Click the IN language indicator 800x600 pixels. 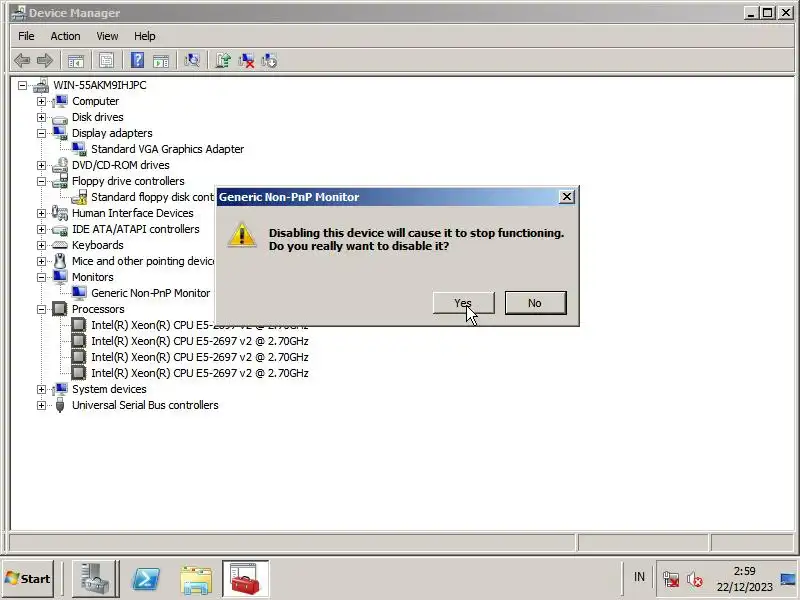(x=639, y=577)
